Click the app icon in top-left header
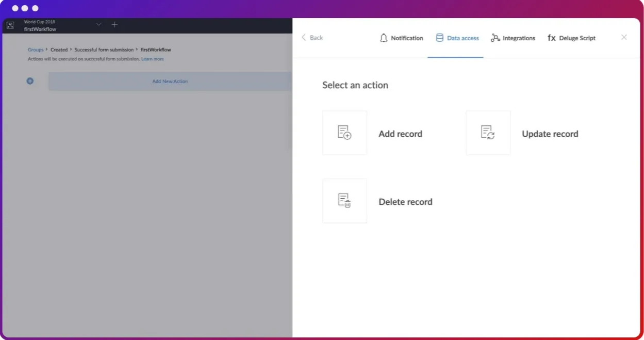644x340 pixels. [x=10, y=25]
